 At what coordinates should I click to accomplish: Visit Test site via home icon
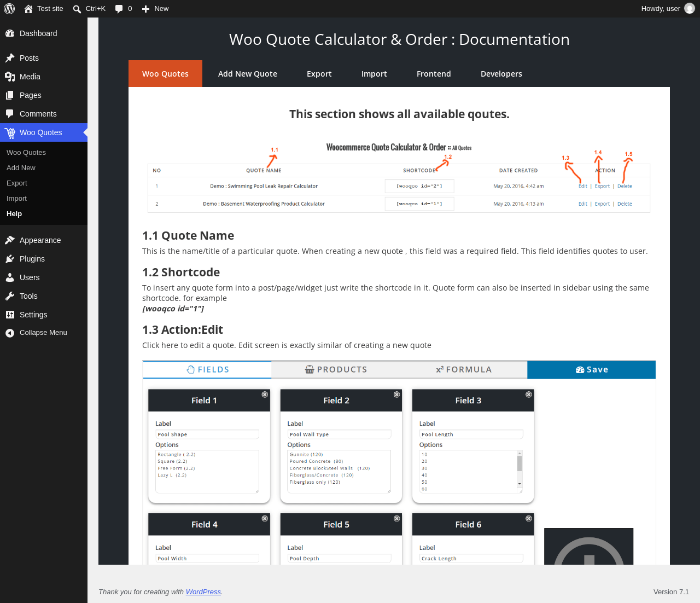click(x=28, y=9)
